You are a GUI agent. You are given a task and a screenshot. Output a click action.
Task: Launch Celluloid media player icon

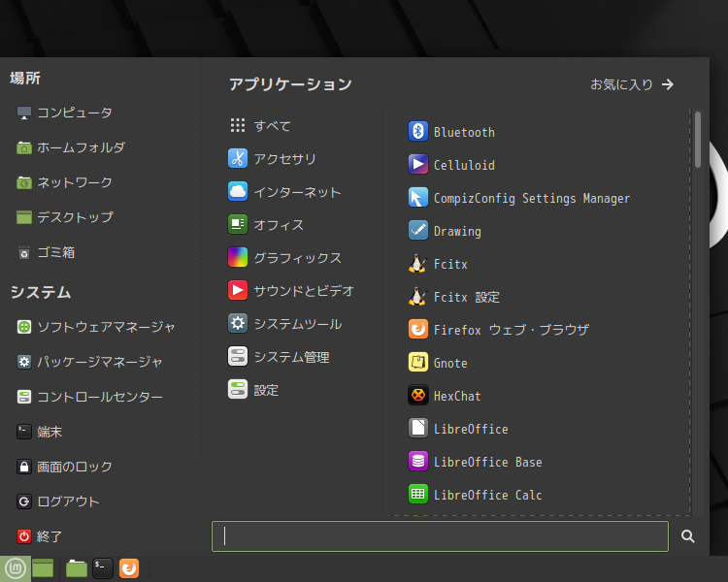tap(417, 164)
